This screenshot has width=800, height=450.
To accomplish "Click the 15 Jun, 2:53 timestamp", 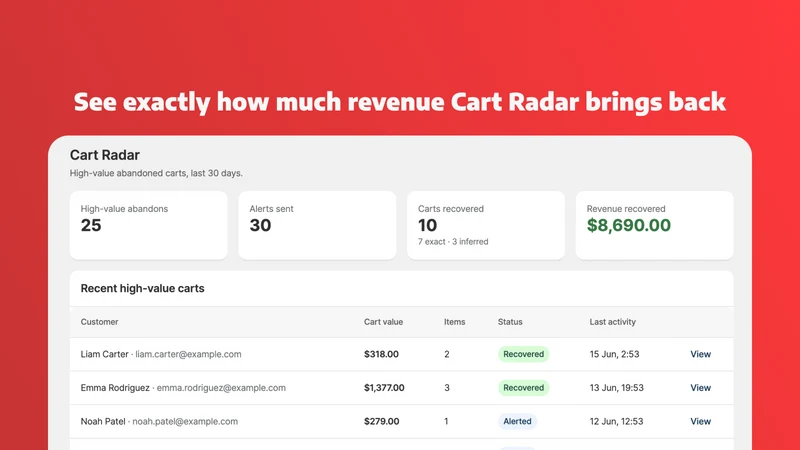I will (614, 354).
